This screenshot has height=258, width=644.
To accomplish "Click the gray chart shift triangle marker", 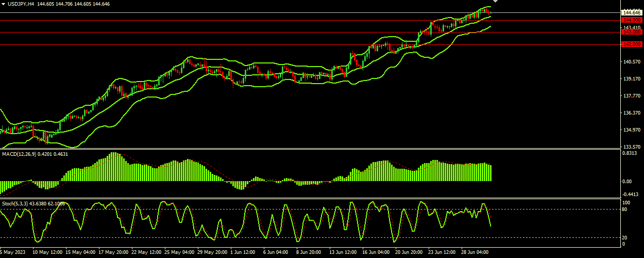I will pyautogui.click(x=496, y=2).
